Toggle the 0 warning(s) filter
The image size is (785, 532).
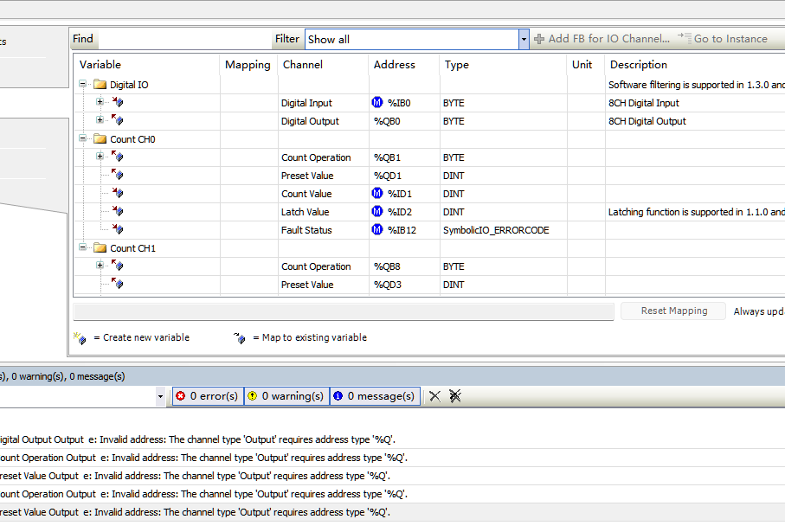tap(286, 396)
